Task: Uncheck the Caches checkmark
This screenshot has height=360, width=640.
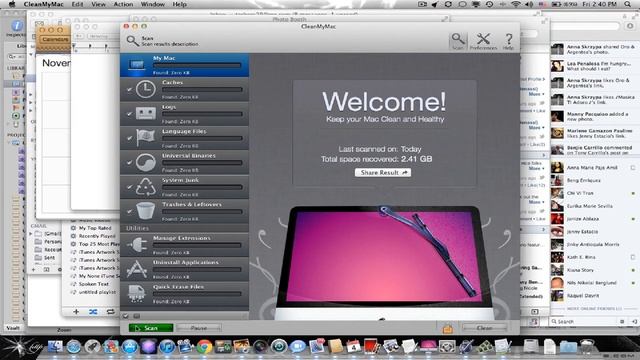Action: pyautogui.click(x=129, y=89)
